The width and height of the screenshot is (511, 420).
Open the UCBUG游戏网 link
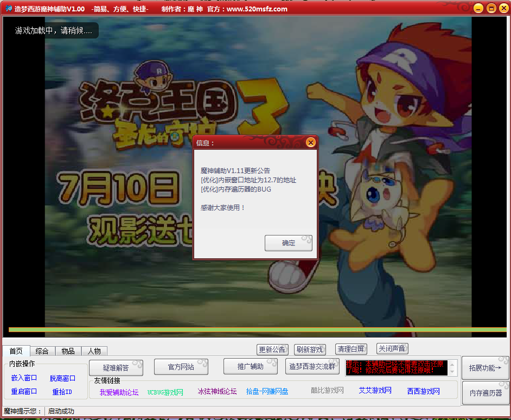point(165,392)
